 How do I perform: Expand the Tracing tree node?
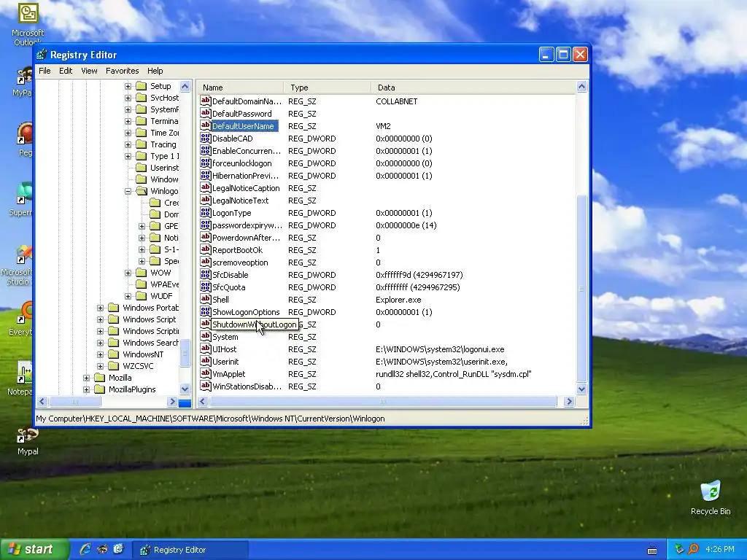[128, 144]
